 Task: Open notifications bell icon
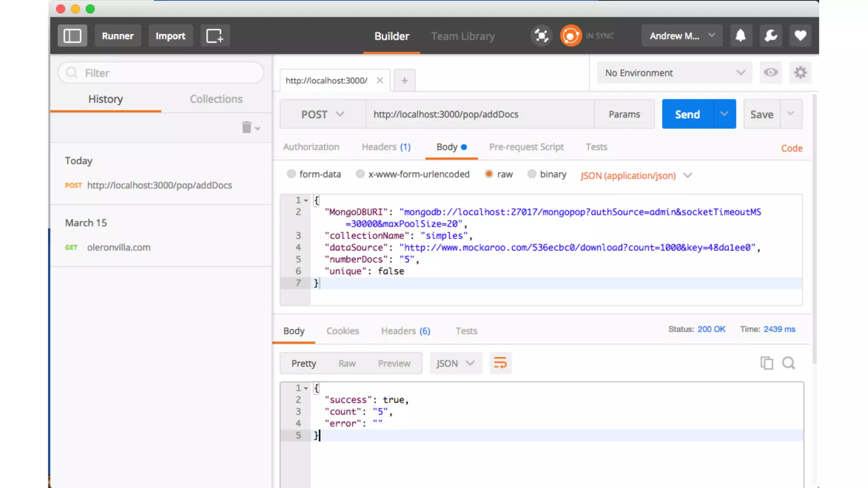740,36
